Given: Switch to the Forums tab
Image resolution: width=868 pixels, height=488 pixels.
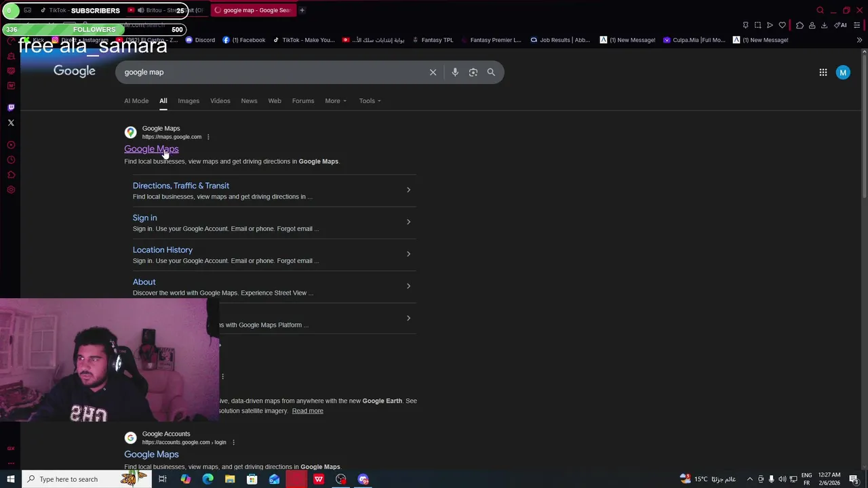Looking at the screenshot, I should coord(303,101).
